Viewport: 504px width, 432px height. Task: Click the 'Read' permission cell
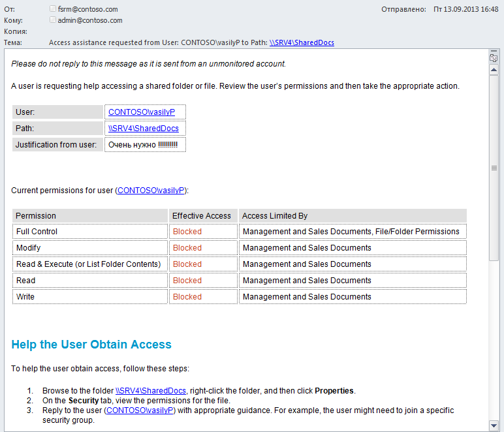pos(90,281)
